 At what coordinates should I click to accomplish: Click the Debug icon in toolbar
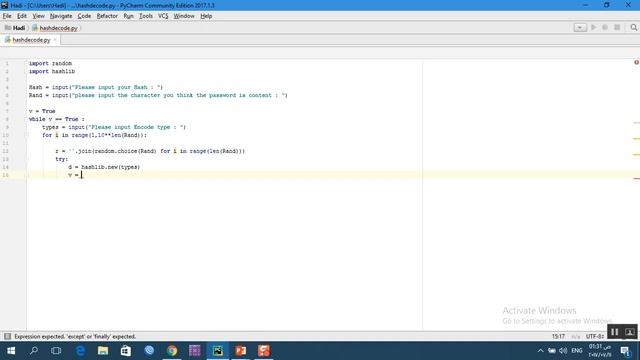pos(605,27)
